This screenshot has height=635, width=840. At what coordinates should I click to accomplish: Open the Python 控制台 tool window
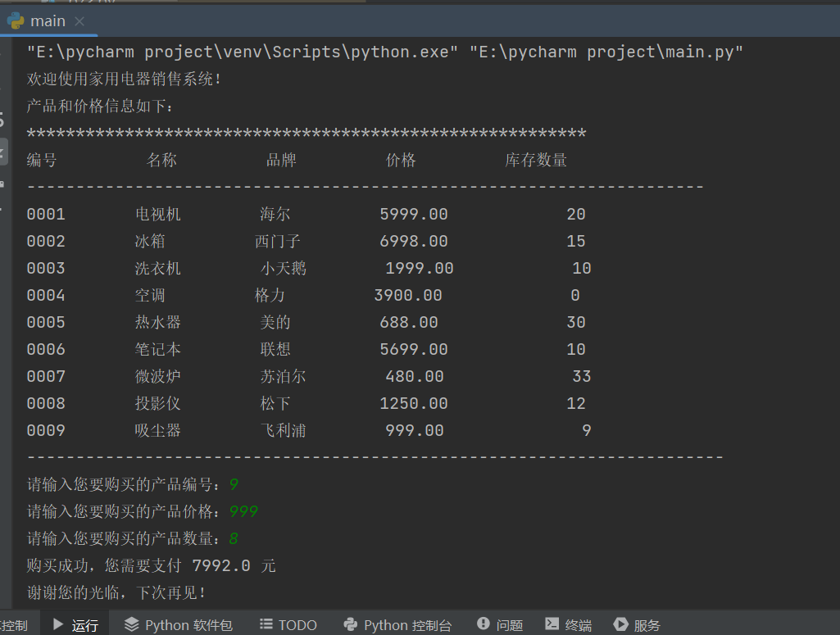397,625
